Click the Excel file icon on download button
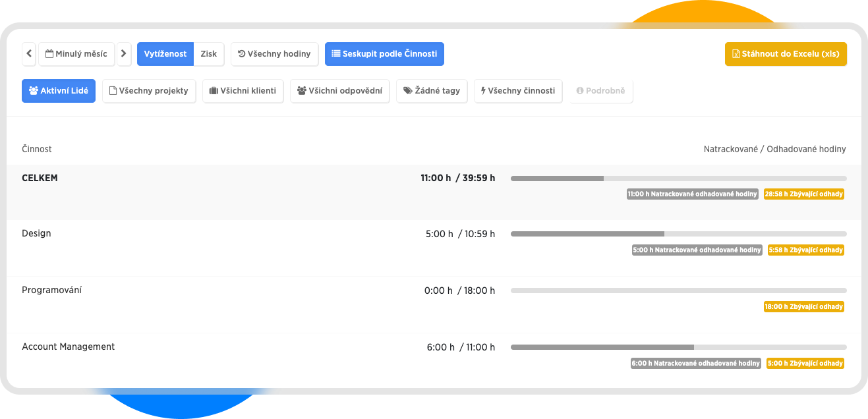 coord(736,54)
